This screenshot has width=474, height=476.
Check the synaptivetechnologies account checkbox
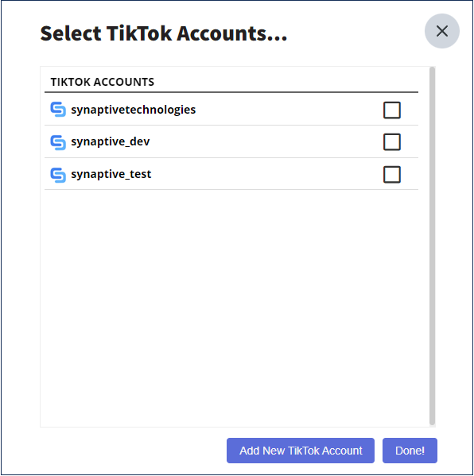(391, 110)
